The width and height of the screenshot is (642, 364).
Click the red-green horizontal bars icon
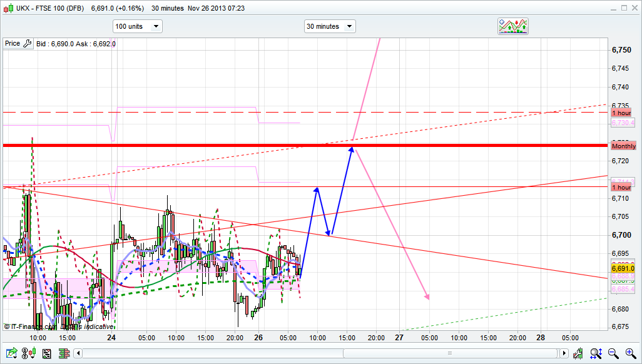pos(63,354)
